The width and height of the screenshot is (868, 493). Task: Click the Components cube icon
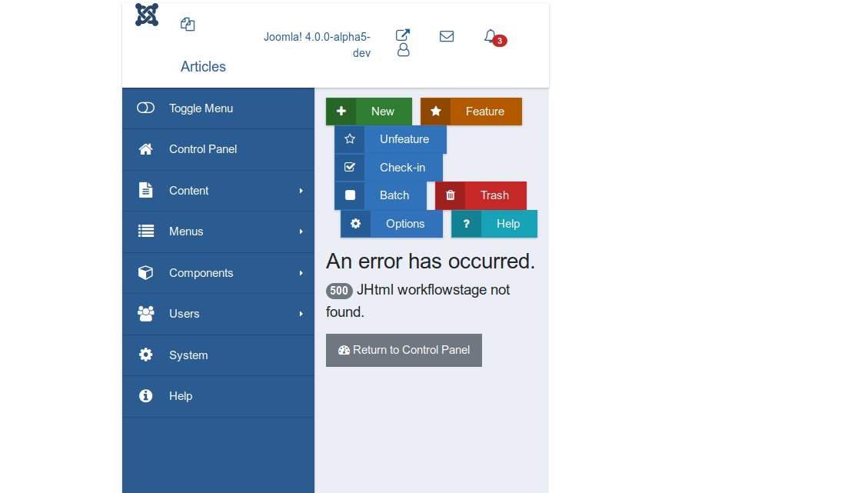tap(145, 272)
